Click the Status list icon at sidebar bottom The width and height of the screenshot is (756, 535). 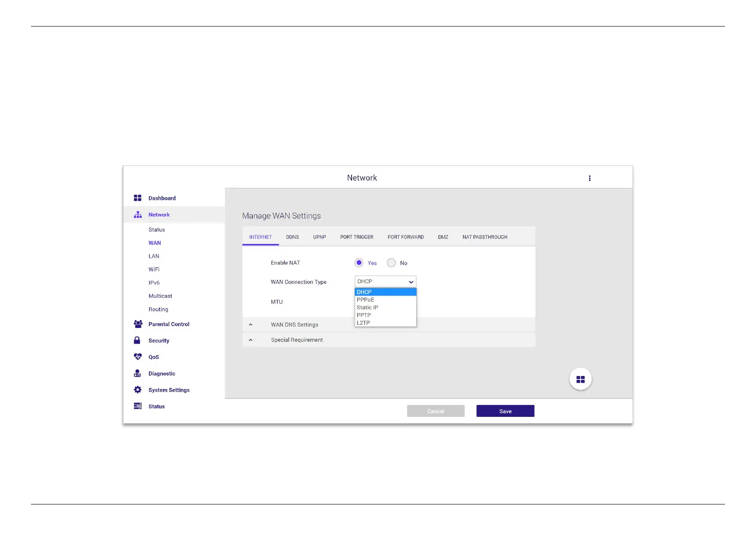pos(137,406)
